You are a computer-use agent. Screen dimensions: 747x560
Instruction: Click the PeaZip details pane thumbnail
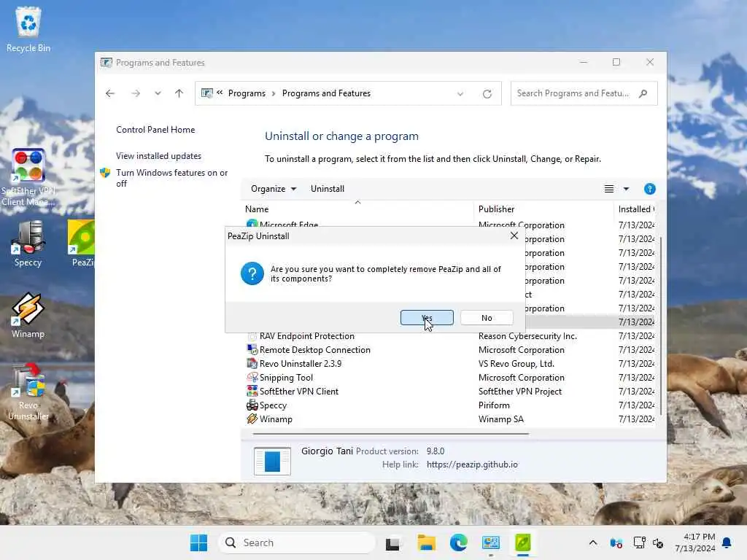pyautogui.click(x=272, y=461)
